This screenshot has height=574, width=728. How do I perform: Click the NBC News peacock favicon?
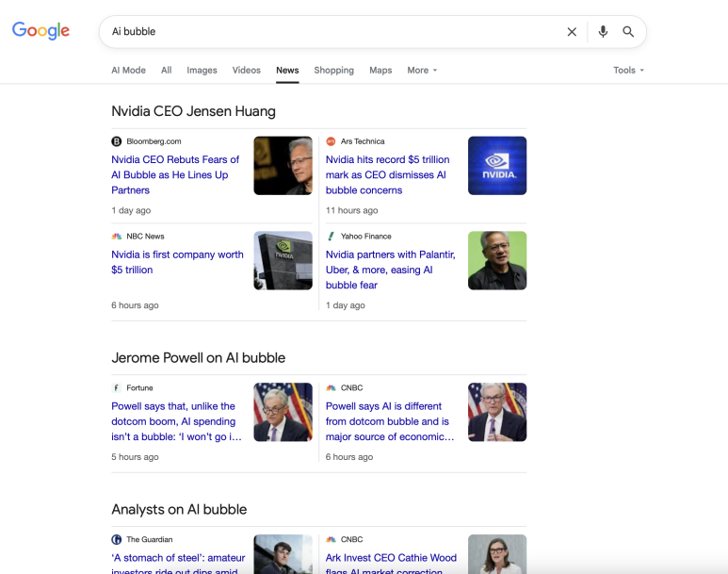117,237
